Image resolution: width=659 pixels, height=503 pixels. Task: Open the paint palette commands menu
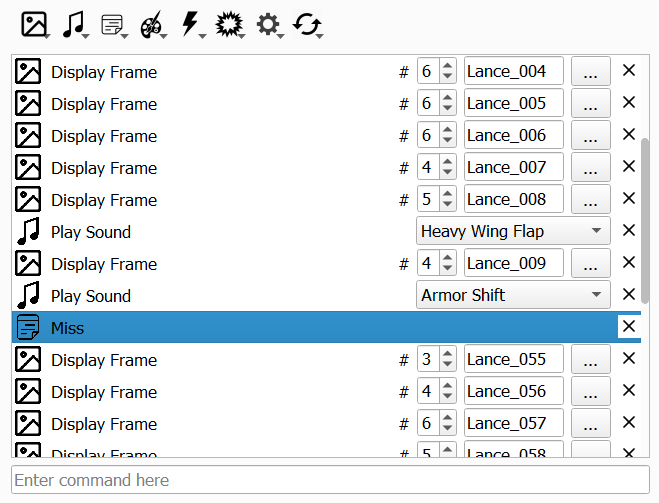152,24
